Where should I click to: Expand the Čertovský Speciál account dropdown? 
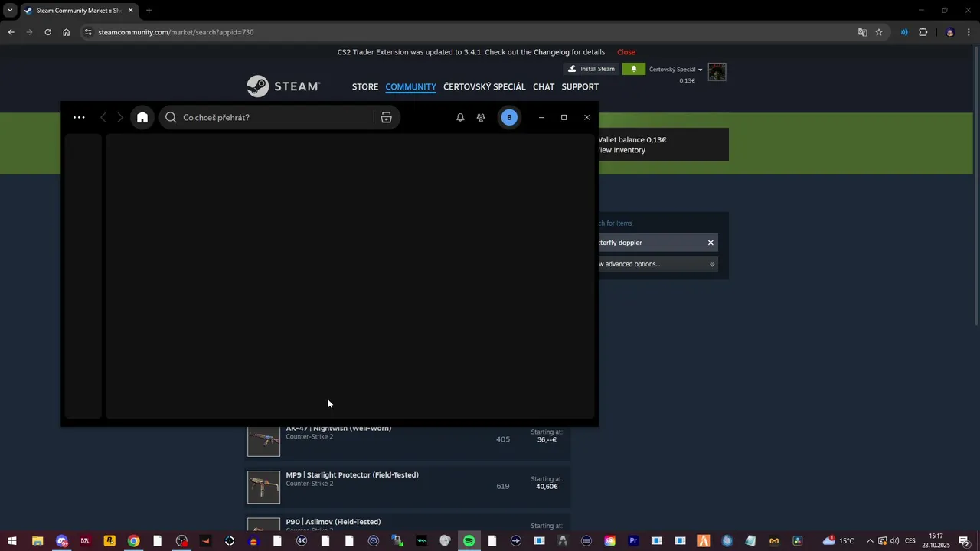675,70
